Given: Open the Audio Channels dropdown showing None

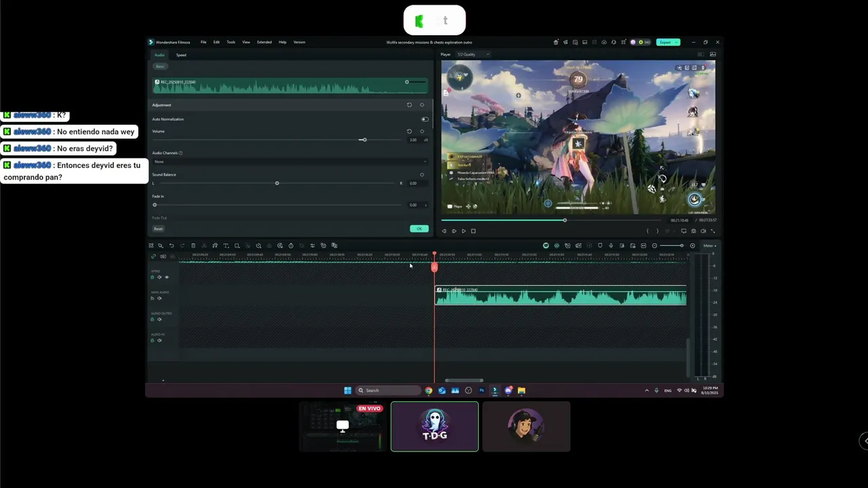Looking at the screenshot, I should (290, 162).
